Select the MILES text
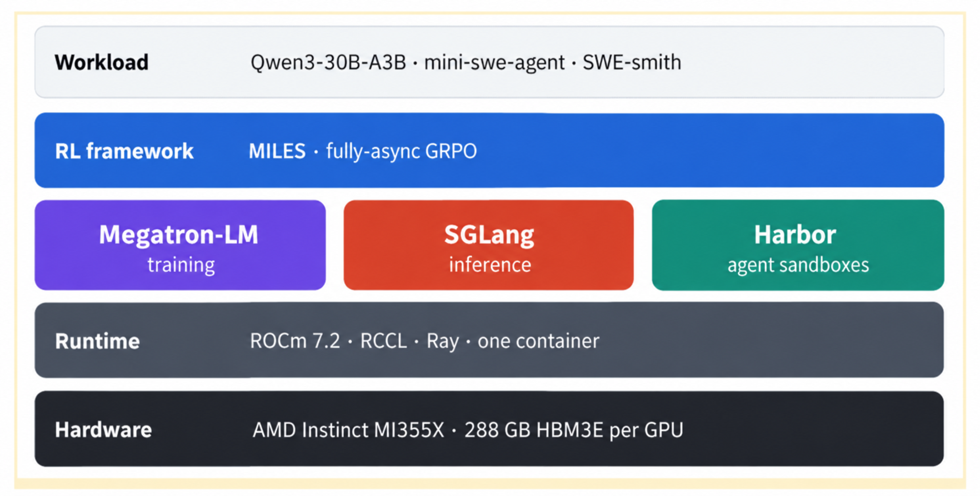 coord(277,151)
